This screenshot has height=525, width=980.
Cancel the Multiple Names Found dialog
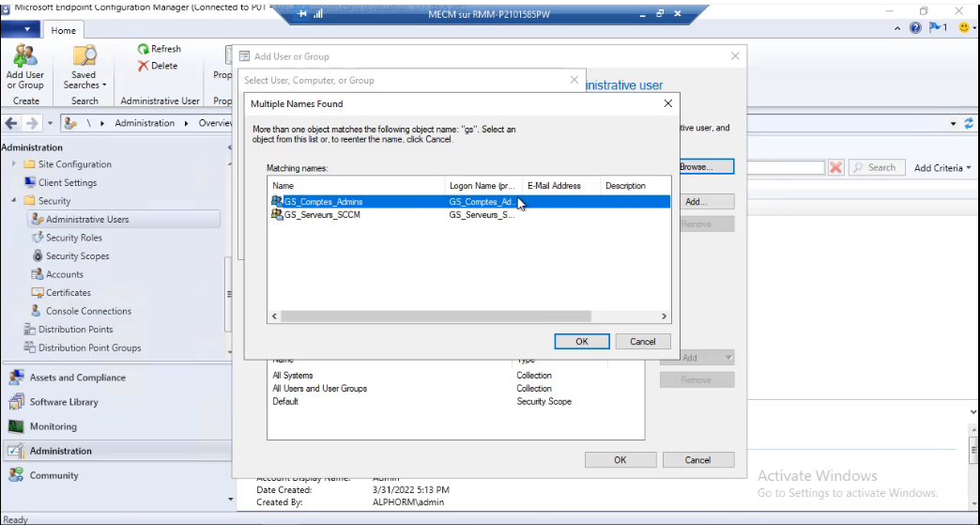point(643,342)
